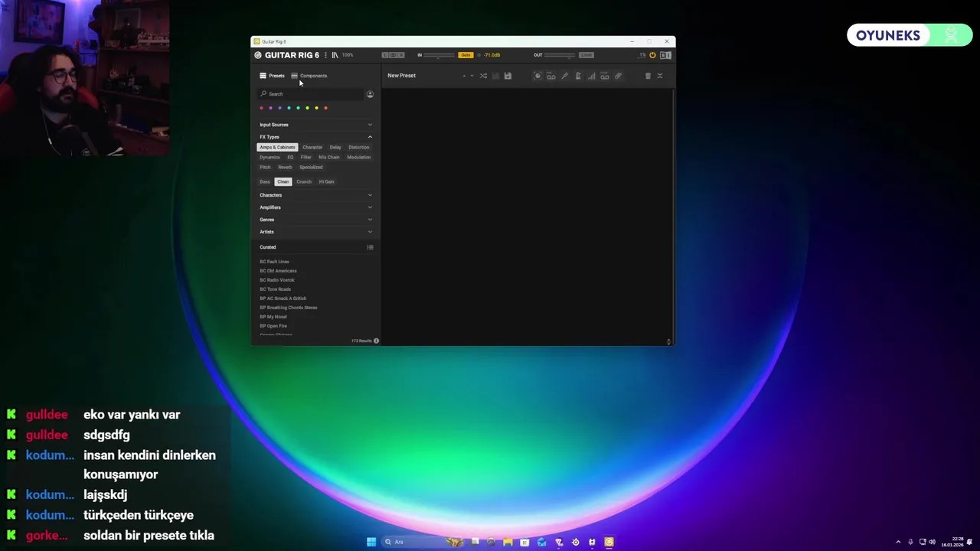Image resolution: width=980 pixels, height=551 pixels.
Task: Click the next preset down arrow
Action: tap(472, 76)
